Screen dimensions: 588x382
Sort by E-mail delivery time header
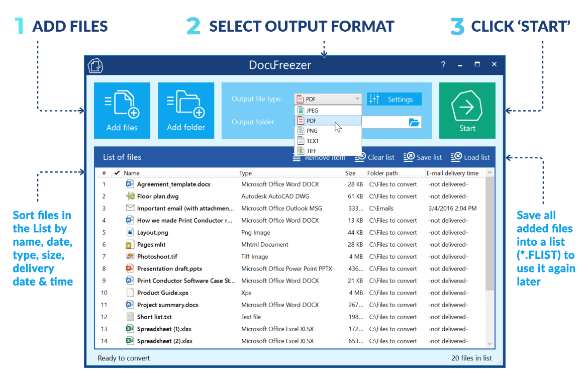(452, 173)
